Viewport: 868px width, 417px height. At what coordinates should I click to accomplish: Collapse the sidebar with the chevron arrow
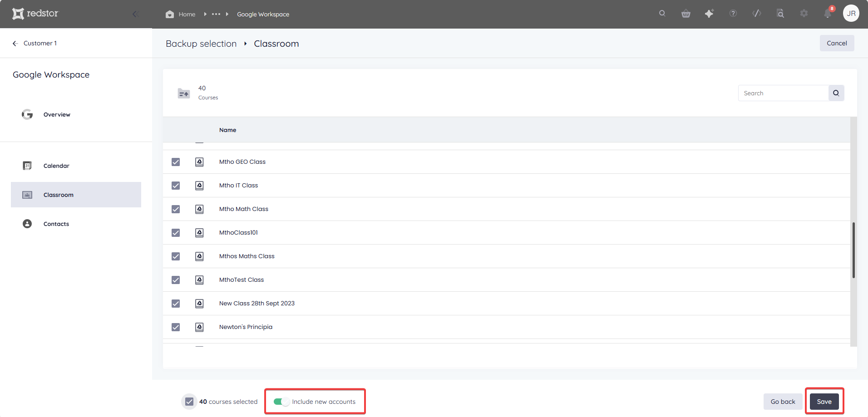135,14
